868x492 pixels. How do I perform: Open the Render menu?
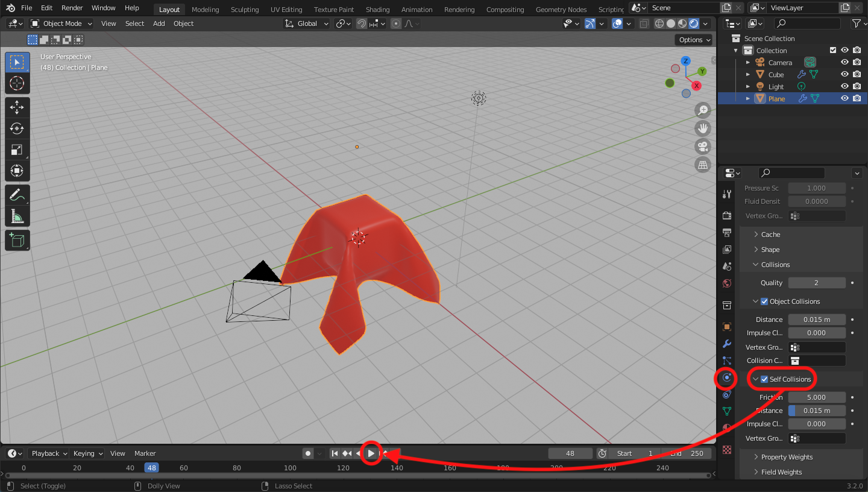point(72,8)
